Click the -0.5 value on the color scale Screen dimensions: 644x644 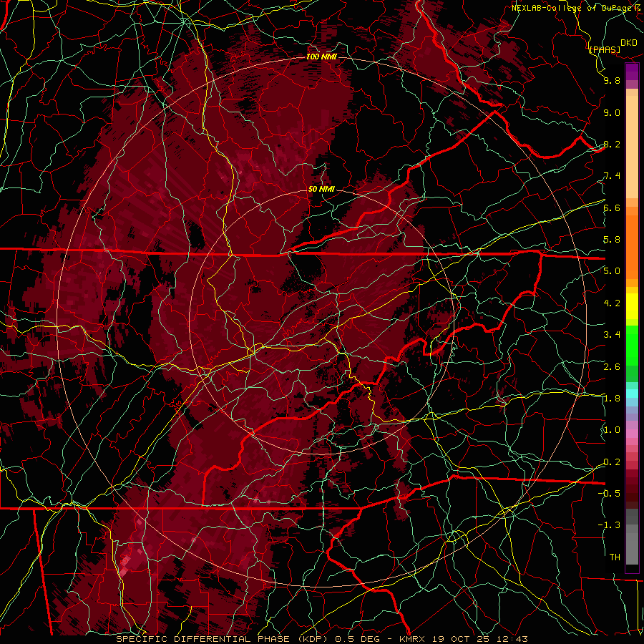click(x=609, y=494)
